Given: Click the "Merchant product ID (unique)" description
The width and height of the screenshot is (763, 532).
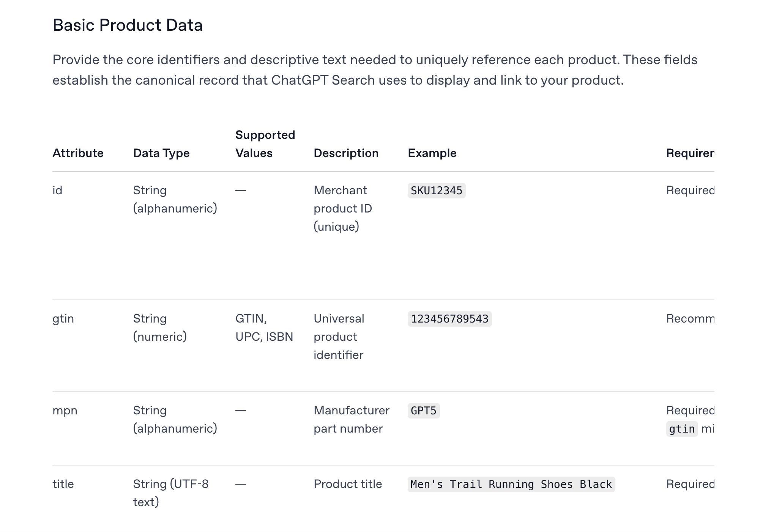Looking at the screenshot, I should 342,208.
